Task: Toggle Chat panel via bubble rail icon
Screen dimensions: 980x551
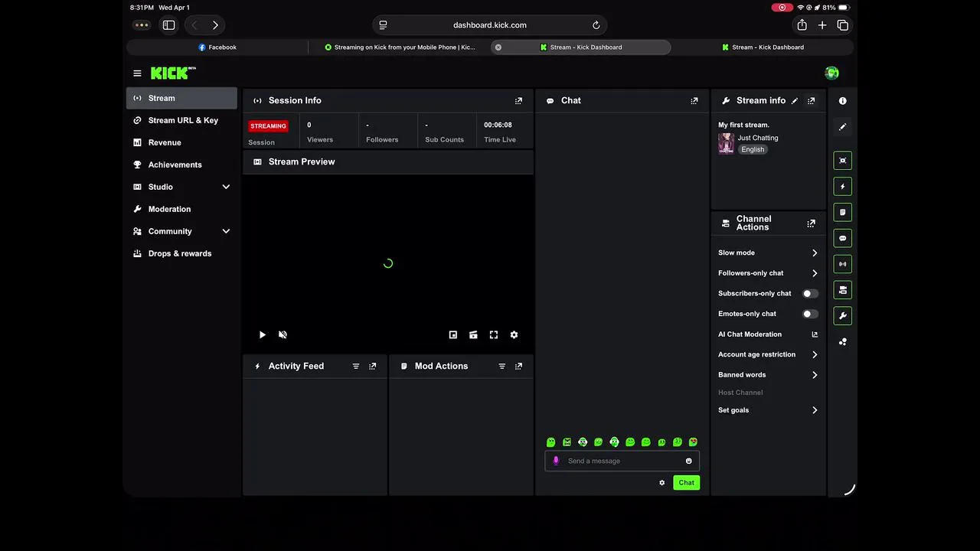Action: (x=843, y=238)
